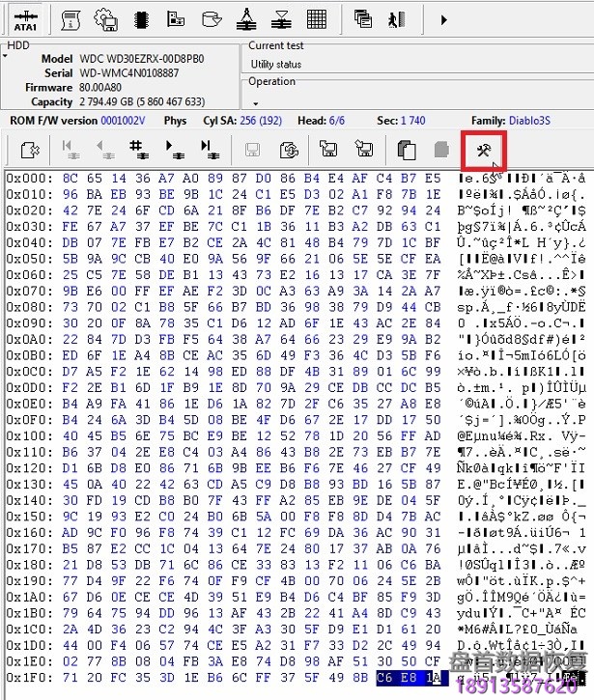Image resolution: width=594 pixels, height=700 pixels.
Task: Click the Head value 6/6
Action: (337, 121)
